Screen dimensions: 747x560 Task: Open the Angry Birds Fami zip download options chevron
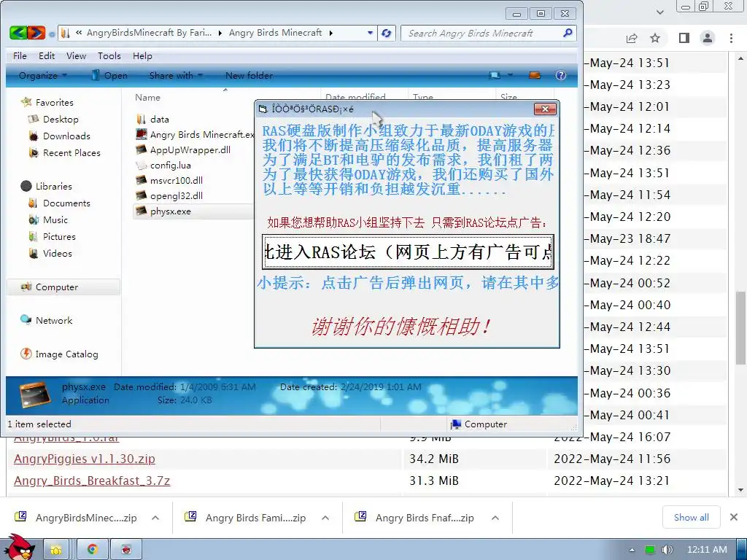(325, 518)
